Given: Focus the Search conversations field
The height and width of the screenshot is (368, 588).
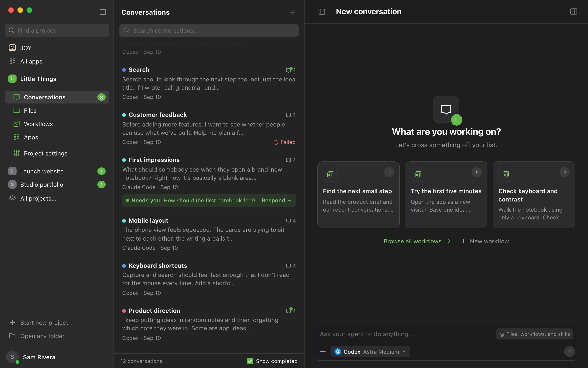Looking at the screenshot, I should click(x=209, y=30).
